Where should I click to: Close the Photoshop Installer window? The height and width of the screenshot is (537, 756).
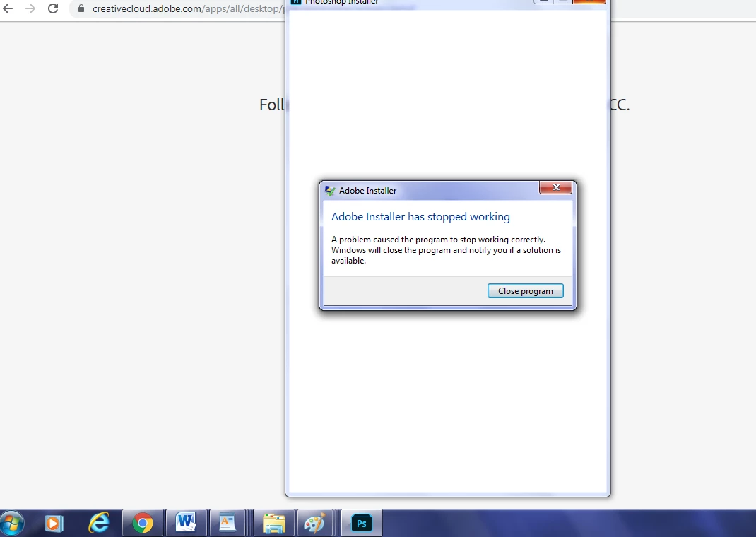click(x=589, y=1)
